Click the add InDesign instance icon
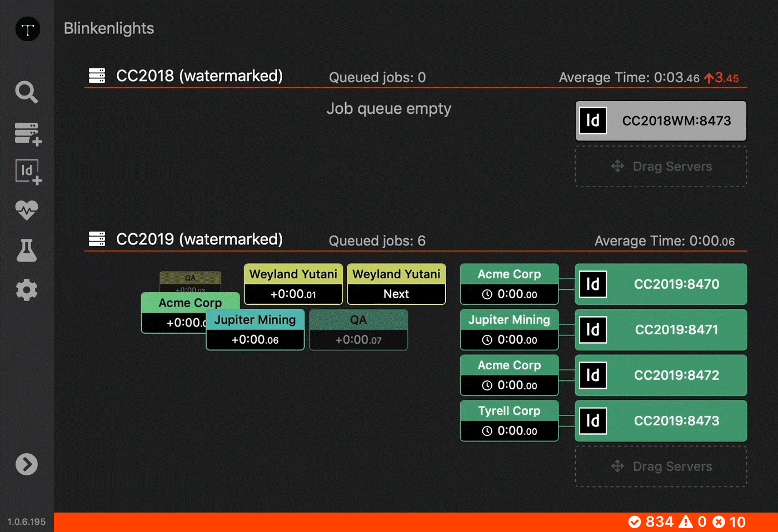The height and width of the screenshot is (532, 778). tap(28, 173)
